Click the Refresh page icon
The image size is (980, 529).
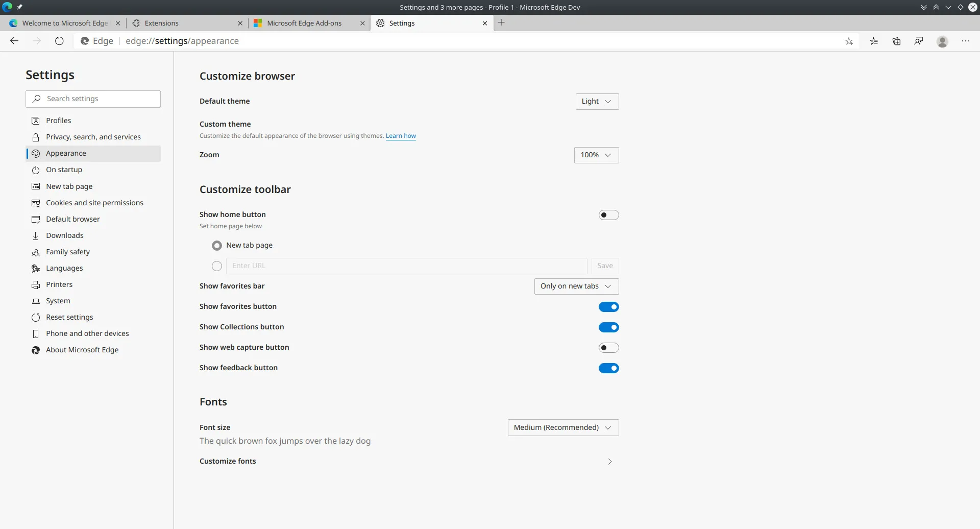[x=59, y=41]
